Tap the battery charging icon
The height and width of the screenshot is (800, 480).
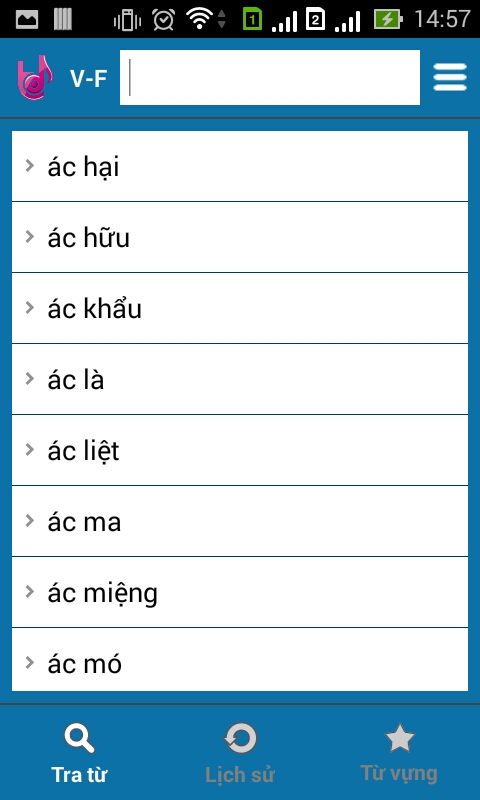coord(388,19)
